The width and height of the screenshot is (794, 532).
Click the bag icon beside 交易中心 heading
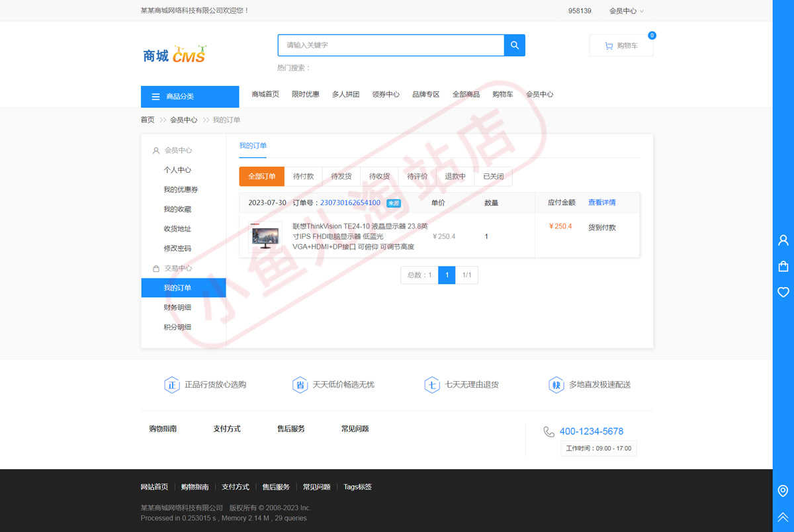pos(156,269)
